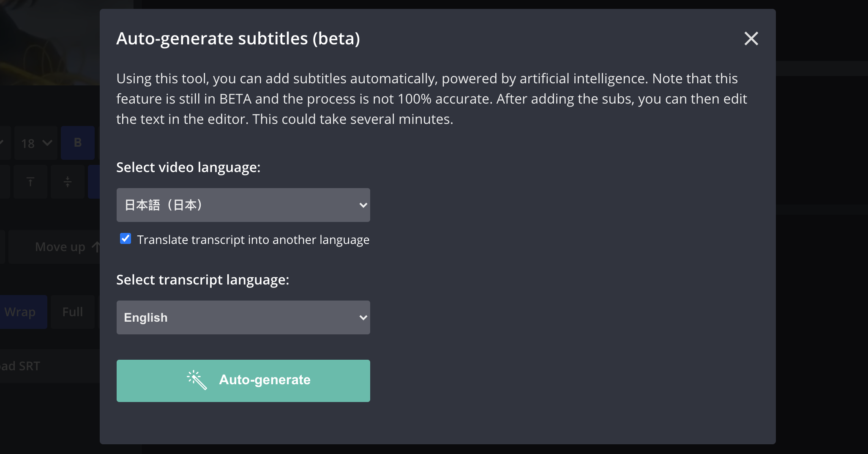
Task: Close the Auto-generate subtitles dialog
Action: coord(751,38)
